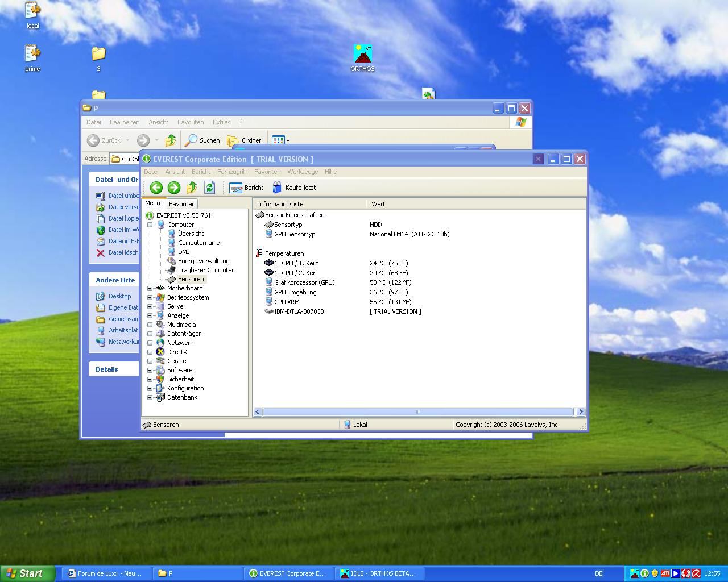This screenshot has height=582, width=728.
Task: Click the Konfiguration icon in tree
Action: 160,388
